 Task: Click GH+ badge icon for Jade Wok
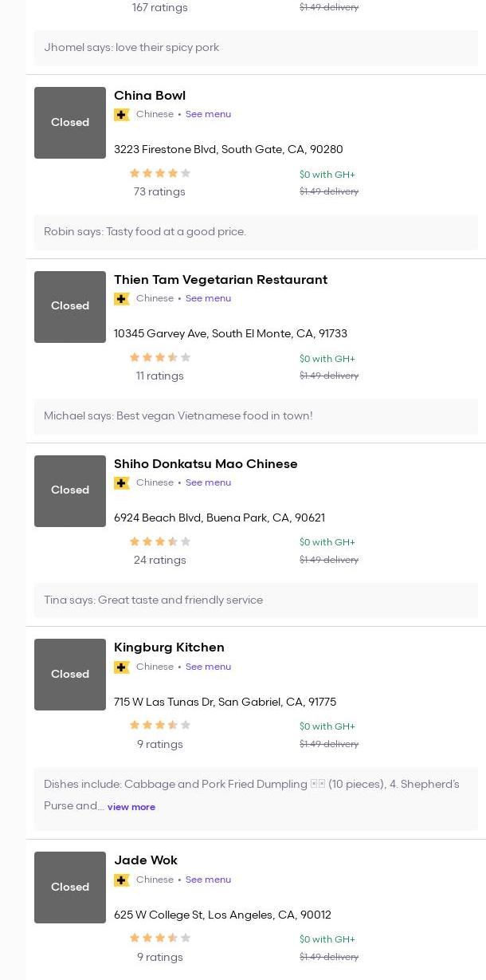[122, 880]
